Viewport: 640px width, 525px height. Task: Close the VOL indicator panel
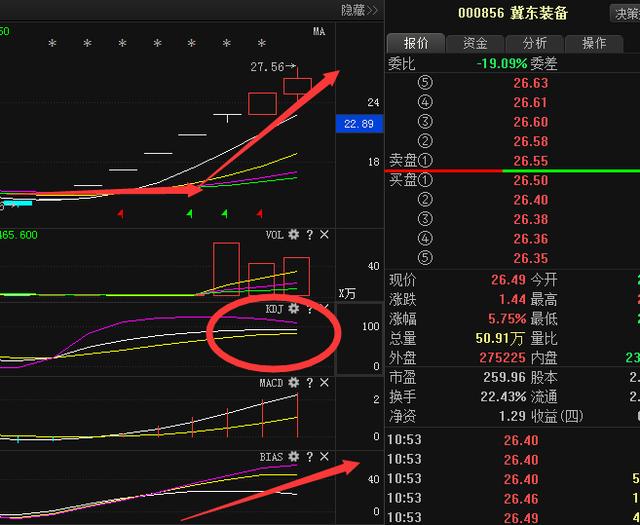(x=324, y=234)
